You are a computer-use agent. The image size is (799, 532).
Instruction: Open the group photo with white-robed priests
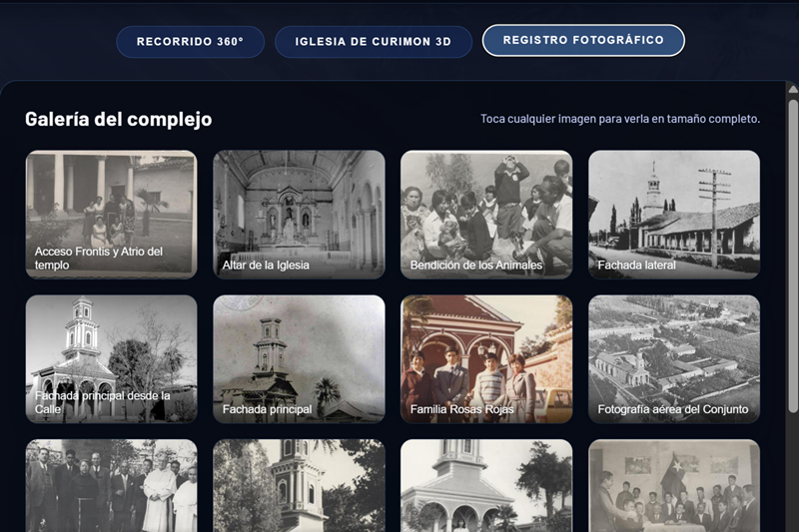(111, 486)
